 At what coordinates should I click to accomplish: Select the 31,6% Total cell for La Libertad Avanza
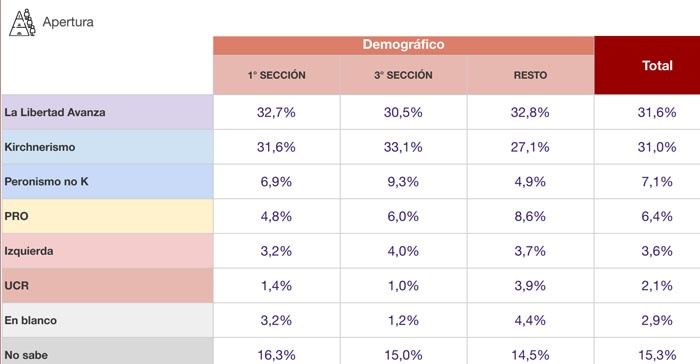coord(657,112)
